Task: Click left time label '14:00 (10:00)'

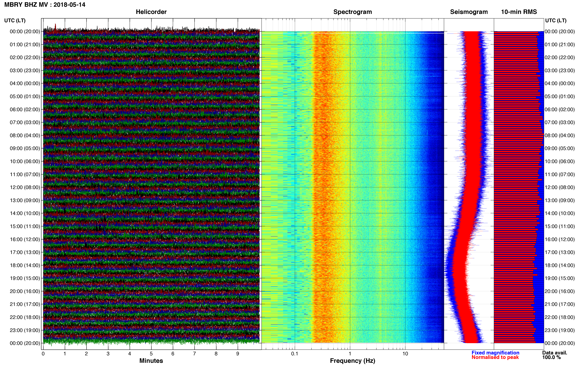Action: (x=25, y=213)
